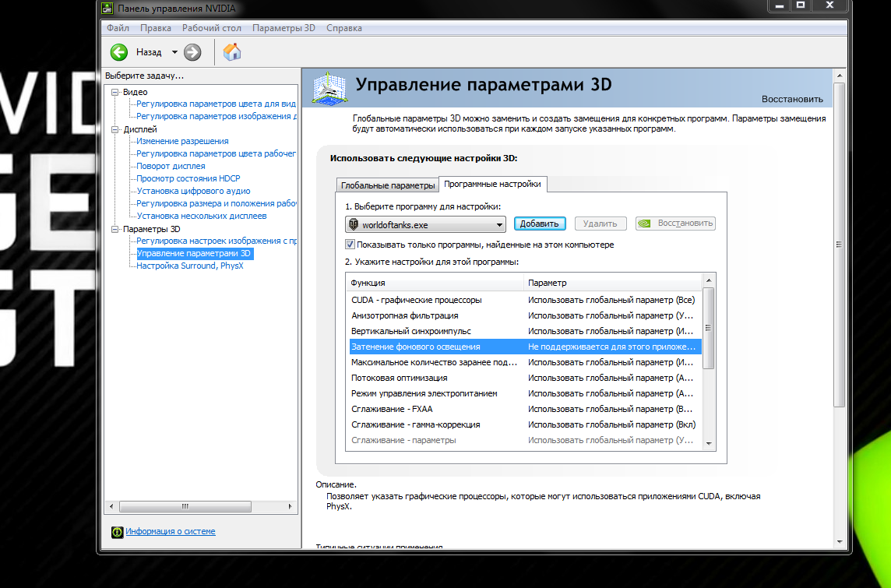The height and width of the screenshot is (588, 891).
Task: Select the Сглаживание - FXAA row
Action: [x=526, y=409]
